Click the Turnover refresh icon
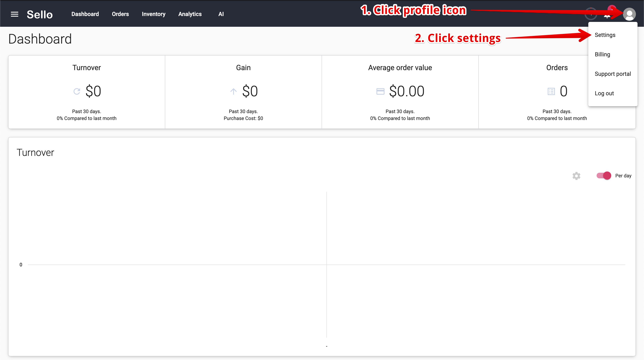 pyautogui.click(x=77, y=91)
